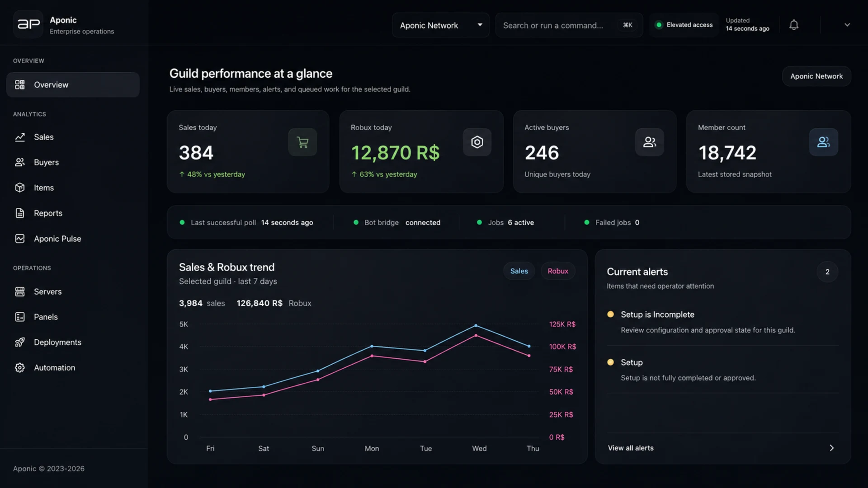Screen dimensions: 868x488
Task: Toggle the Sales series chip on the trend chart
Action: pyautogui.click(x=519, y=271)
